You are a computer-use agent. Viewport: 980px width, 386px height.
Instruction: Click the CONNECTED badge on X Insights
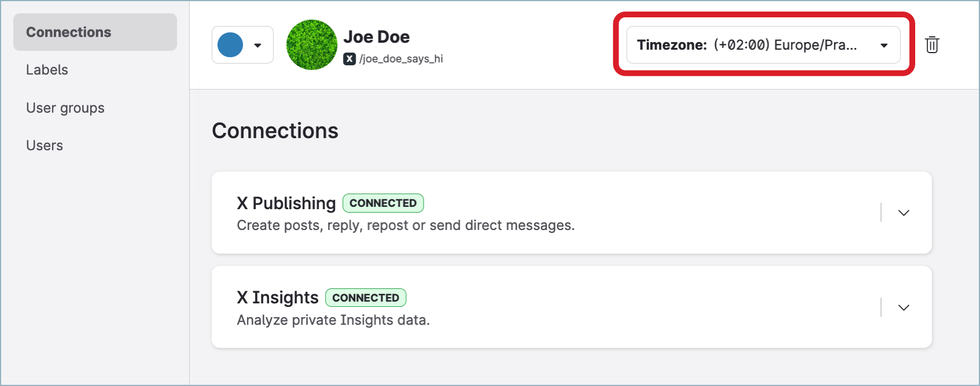pos(366,298)
